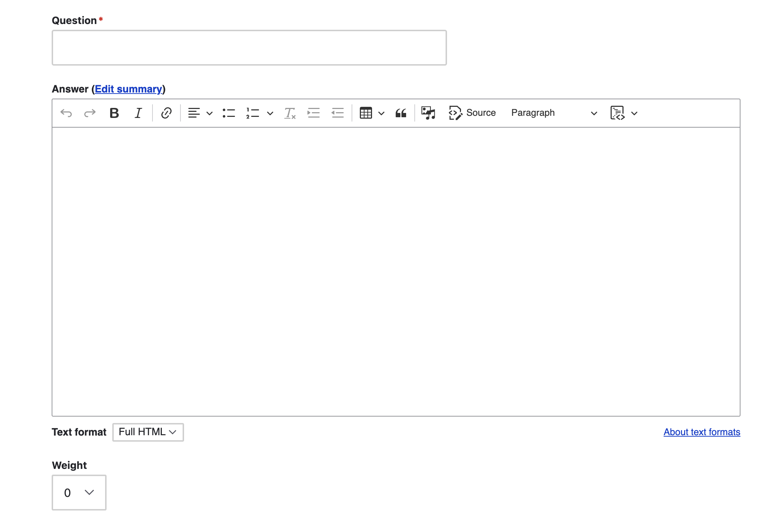This screenshot has width=762, height=532.
Task: Click the Redo icon in the editor toolbar
Action: 90,113
